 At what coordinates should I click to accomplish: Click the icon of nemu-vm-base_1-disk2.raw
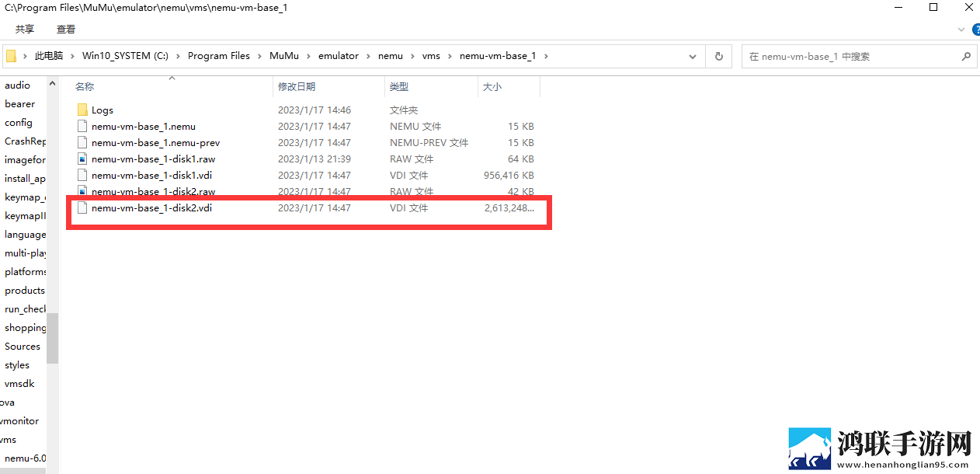(82, 192)
